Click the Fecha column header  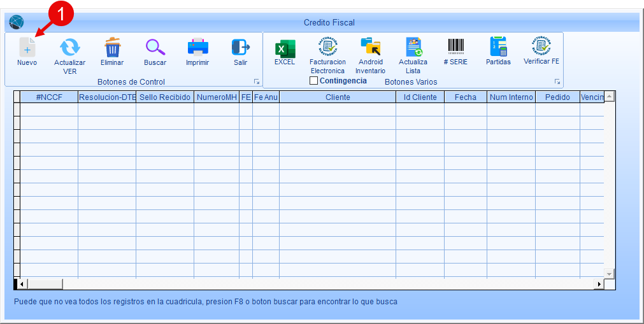(x=465, y=97)
